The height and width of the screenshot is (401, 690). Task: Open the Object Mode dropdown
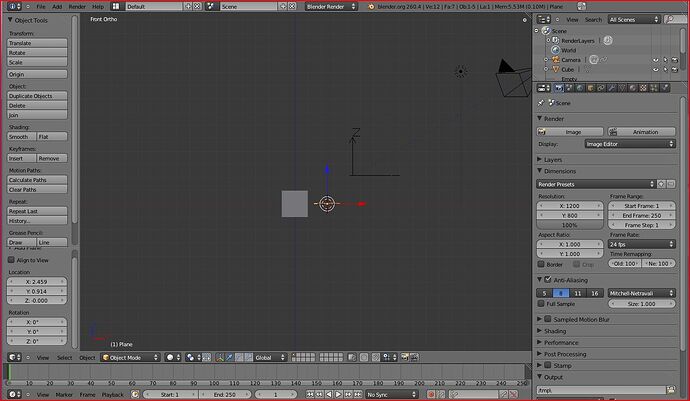coord(130,357)
